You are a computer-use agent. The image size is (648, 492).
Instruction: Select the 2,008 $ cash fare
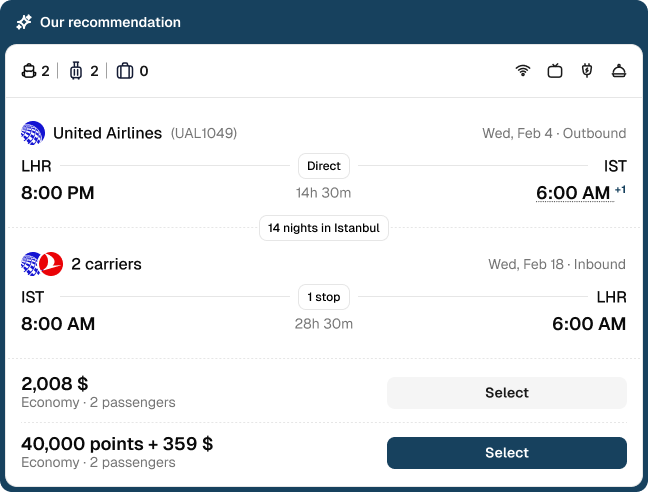(x=507, y=393)
